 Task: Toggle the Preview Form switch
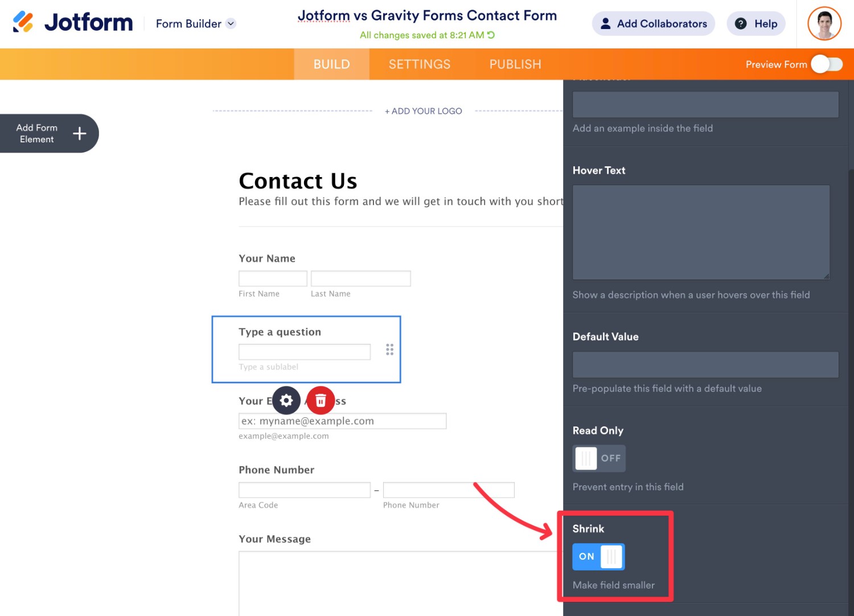tap(827, 64)
